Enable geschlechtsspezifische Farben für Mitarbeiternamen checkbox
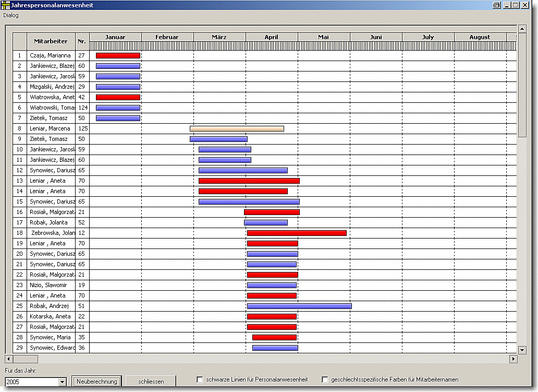This screenshot has width=538, height=392. [324, 379]
